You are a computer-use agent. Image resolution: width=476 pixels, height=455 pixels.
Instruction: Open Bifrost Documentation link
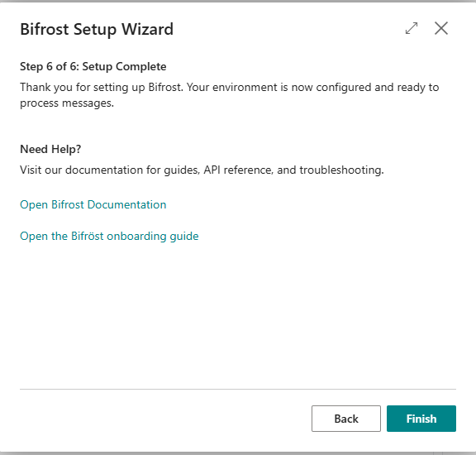pos(93,204)
